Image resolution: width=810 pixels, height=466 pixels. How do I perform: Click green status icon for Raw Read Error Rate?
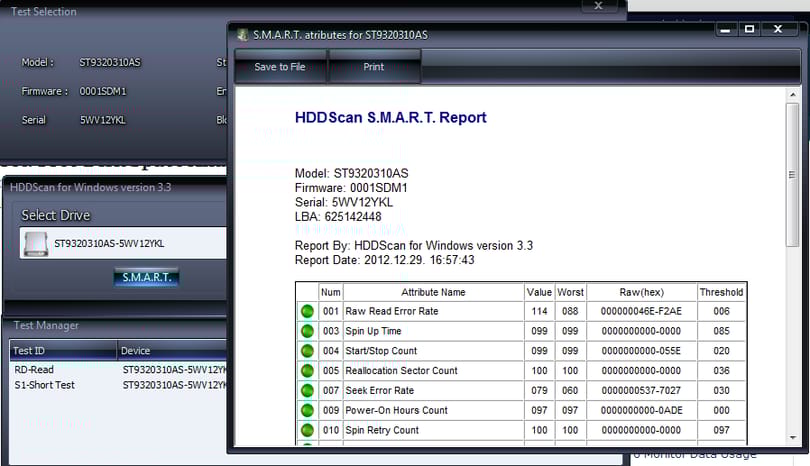307,311
